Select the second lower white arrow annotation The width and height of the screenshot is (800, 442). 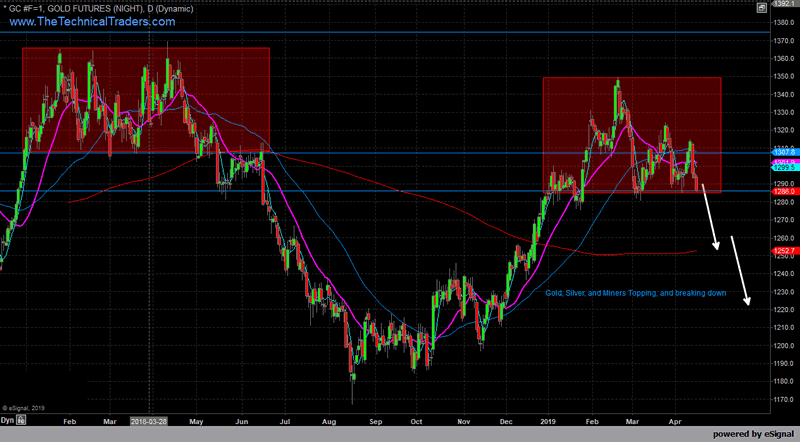[x=740, y=270]
